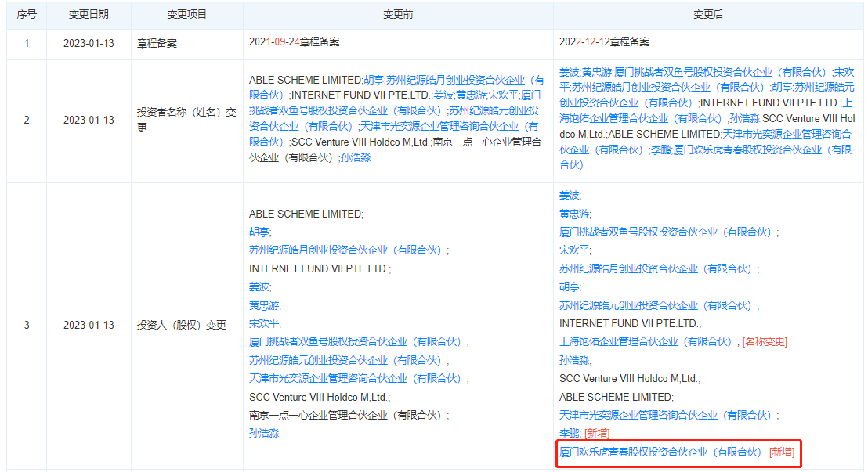Open 厦门挑战者双鱼号股权投资合伙企业 in row 3 变更前 list
Screen dimensions: 868x472
(356, 342)
